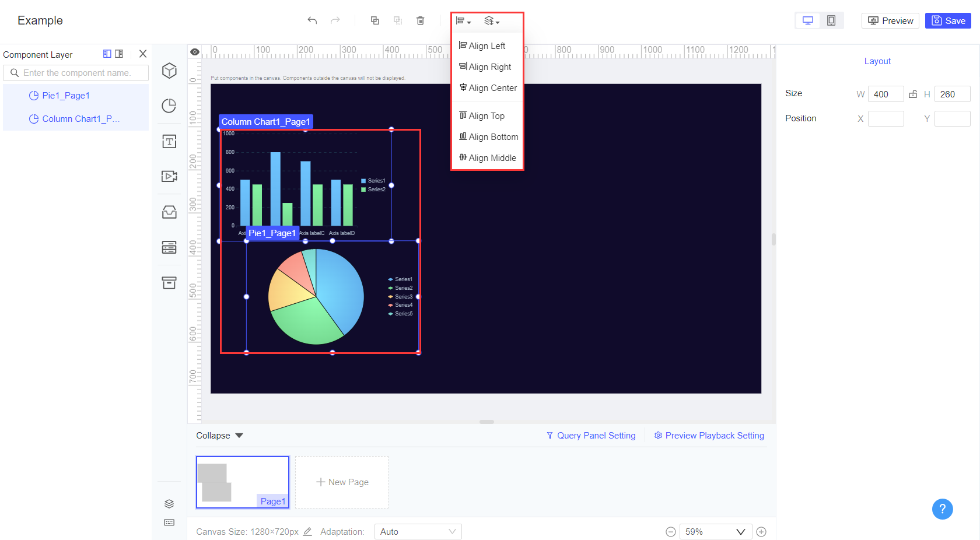The width and height of the screenshot is (980, 540).
Task: Open the layer order dropdown
Action: [x=491, y=20]
